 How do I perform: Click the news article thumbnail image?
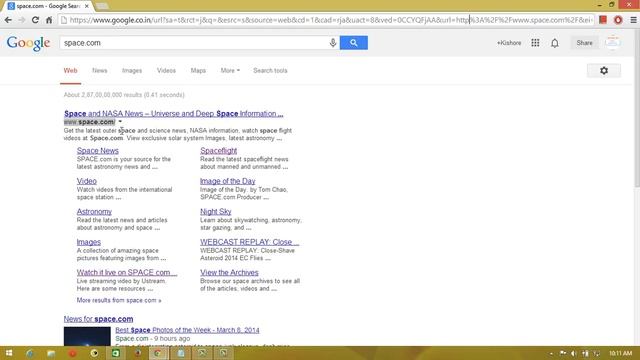87,336
